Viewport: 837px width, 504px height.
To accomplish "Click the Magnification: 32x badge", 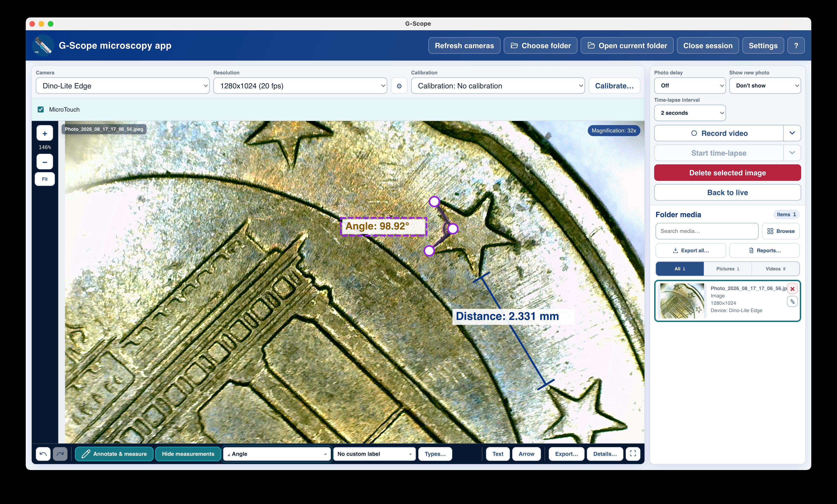I will [x=614, y=131].
